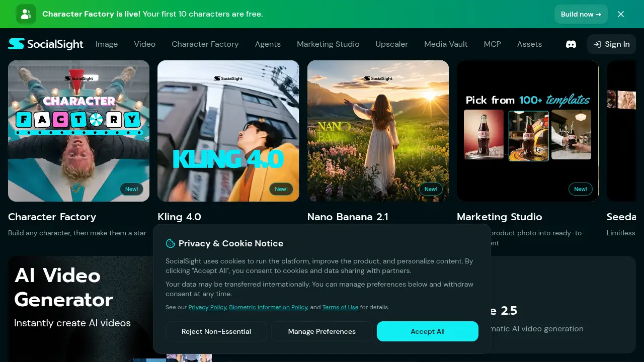This screenshot has width=644, height=362.
Task: Click the SocialSight logo in navbar
Action: coord(46,44)
